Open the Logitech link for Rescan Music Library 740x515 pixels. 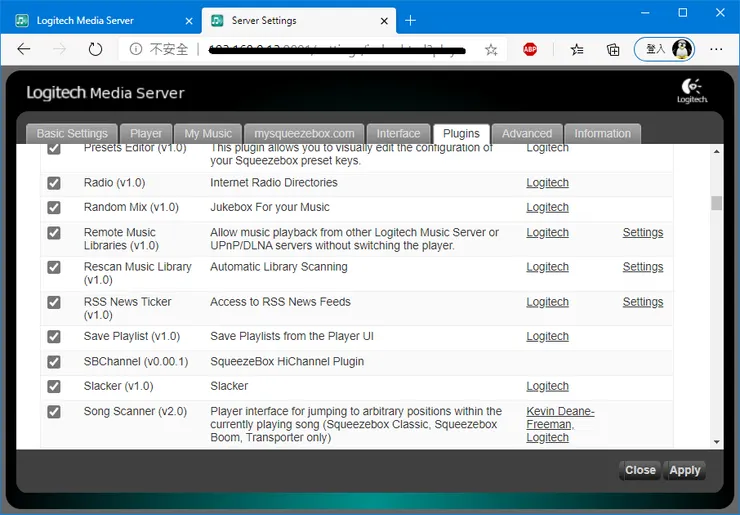[547, 267]
